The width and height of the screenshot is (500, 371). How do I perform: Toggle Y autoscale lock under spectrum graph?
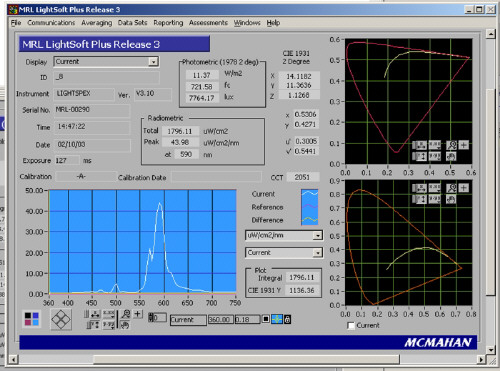click(x=89, y=325)
